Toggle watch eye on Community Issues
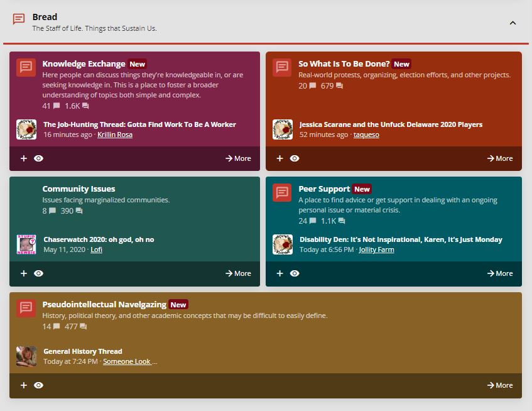 (x=39, y=273)
